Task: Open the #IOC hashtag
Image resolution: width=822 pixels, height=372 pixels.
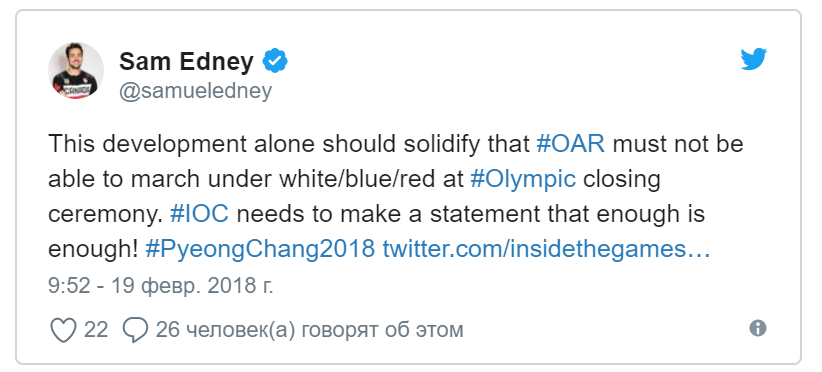Action: click(200, 214)
